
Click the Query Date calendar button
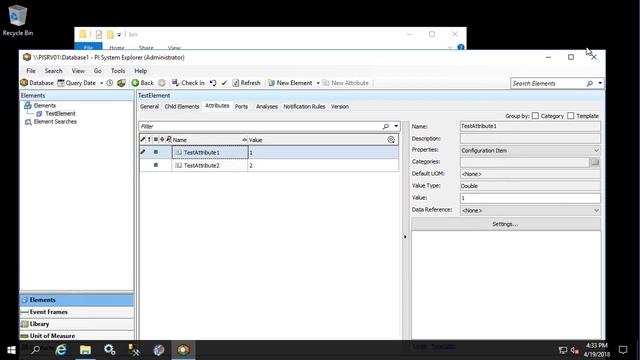point(76,83)
